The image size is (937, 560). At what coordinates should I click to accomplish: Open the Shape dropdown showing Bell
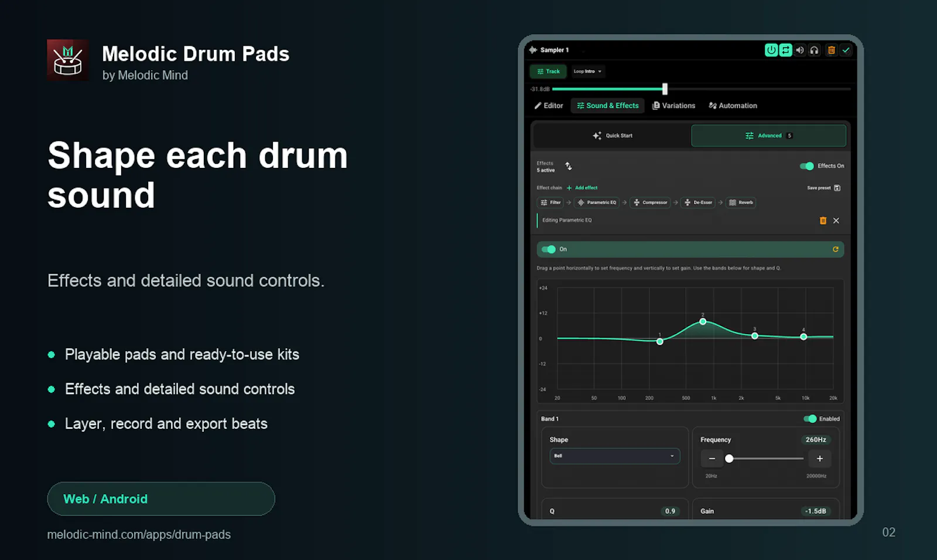tap(615, 456)
